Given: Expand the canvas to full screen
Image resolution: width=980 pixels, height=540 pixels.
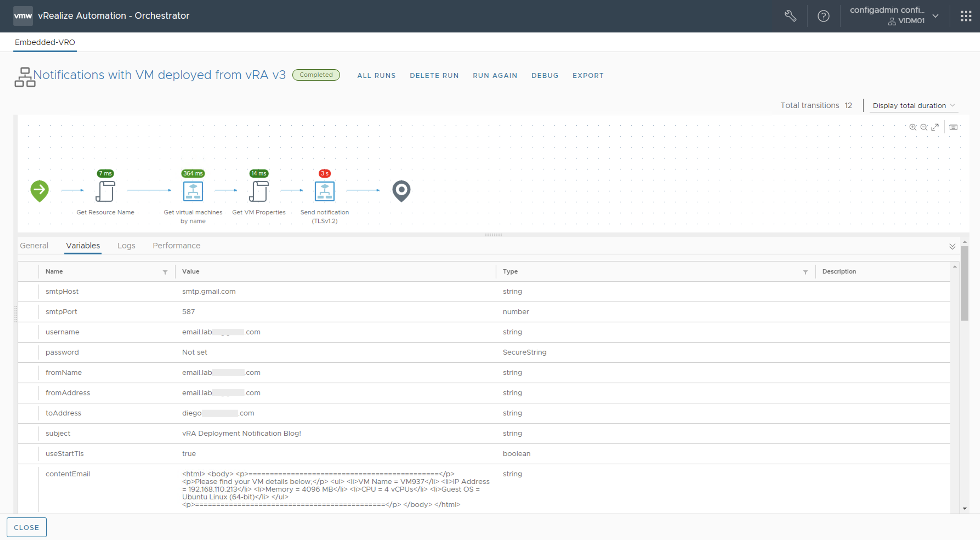Looking at the screenshot, I should (x=935, y=127).
